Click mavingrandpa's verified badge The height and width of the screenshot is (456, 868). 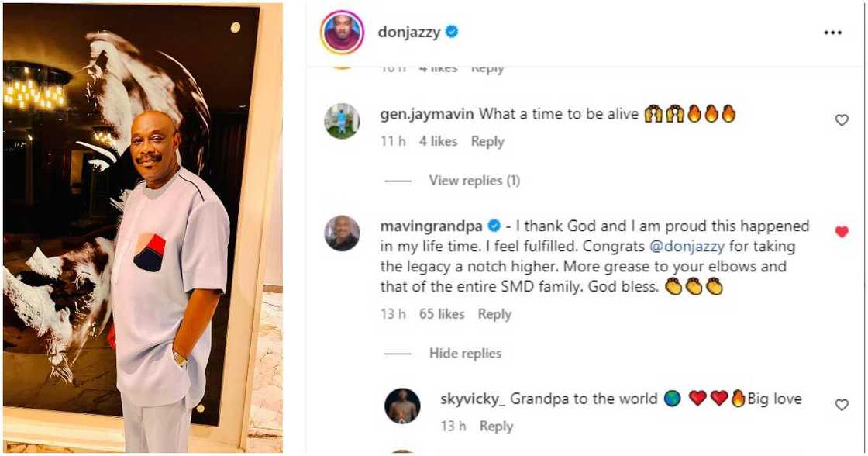coord(493,226)
